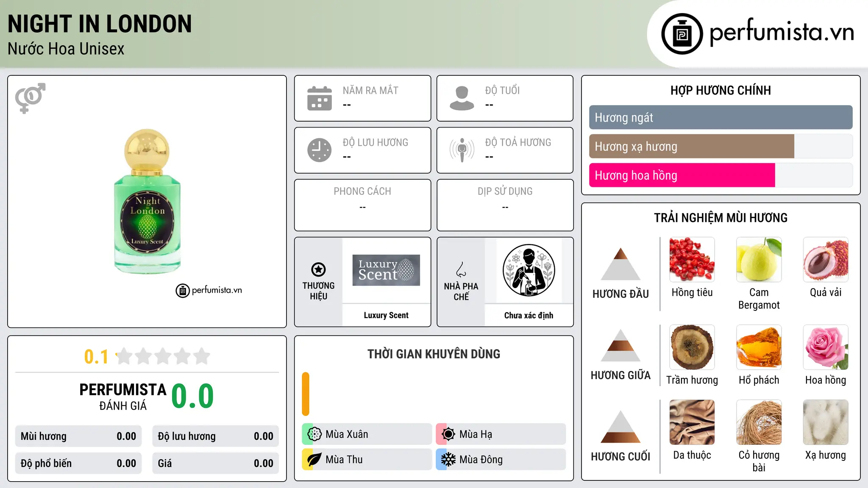
Task: Click the calendar icon beside Năm ra mắt
Action: pos(320,98)
